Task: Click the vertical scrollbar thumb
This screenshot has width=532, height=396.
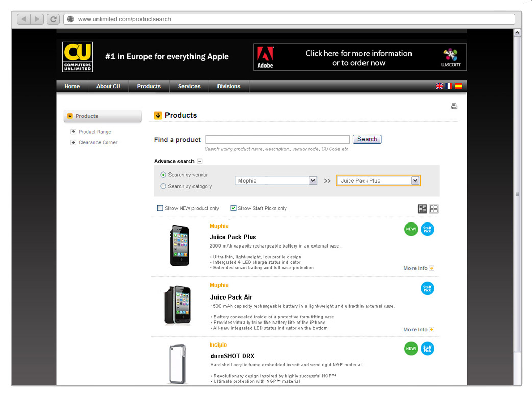Action: (x=517, y=194)
